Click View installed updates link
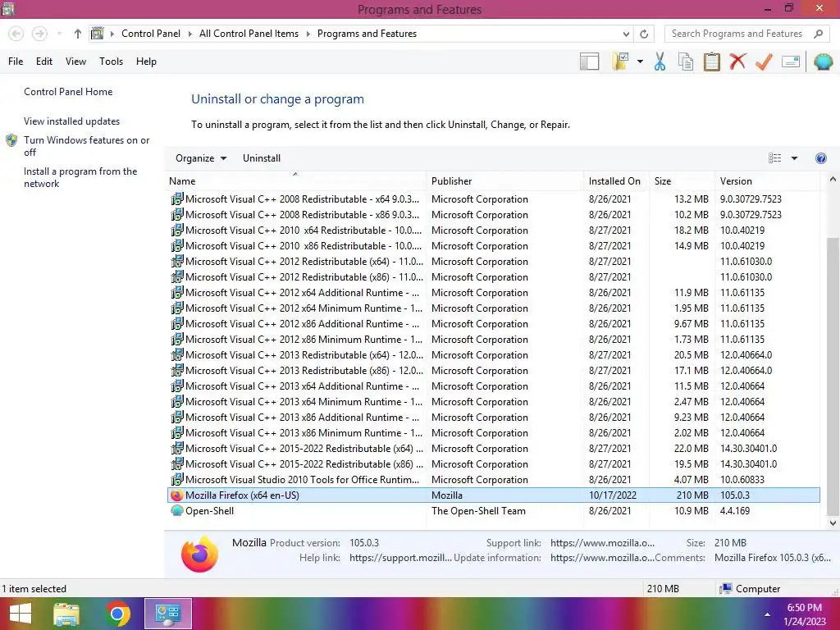This screenshot has height=630, width=840. point(72,121)
